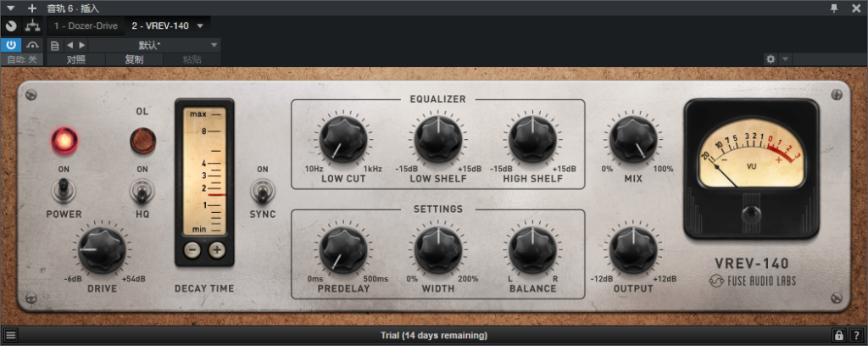
Task: Click the VU meter display
Action: coord(751,153)
